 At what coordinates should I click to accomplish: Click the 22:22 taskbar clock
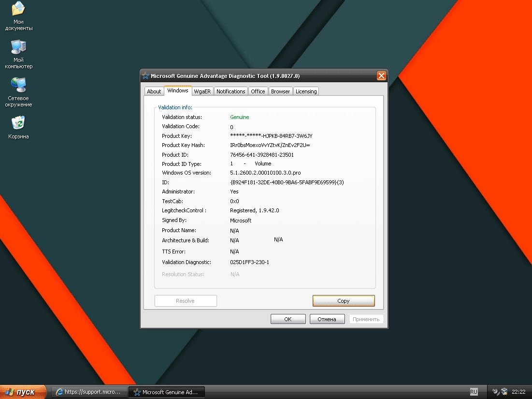(x=518, y=392)
